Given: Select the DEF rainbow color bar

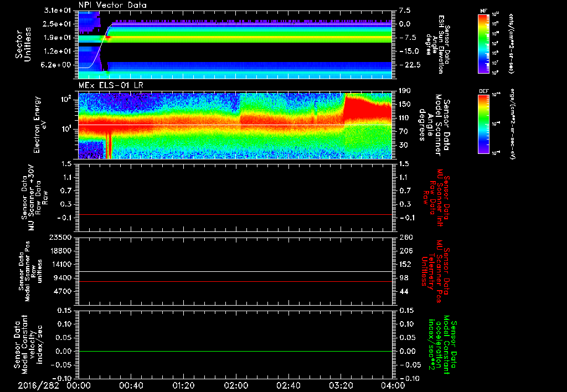Looking at the screenshot, I should click(x=483, y=124).
